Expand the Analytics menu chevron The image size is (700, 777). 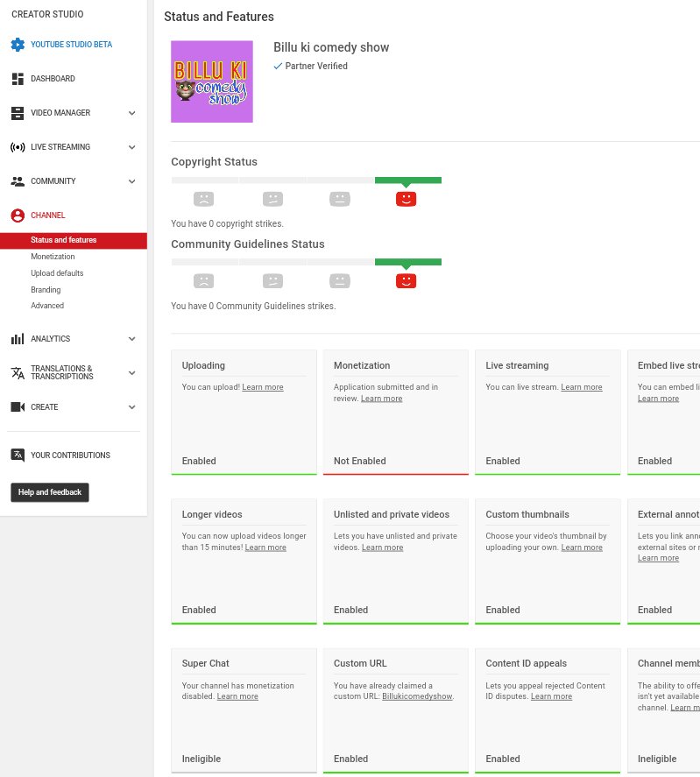(x=132, y=339)
